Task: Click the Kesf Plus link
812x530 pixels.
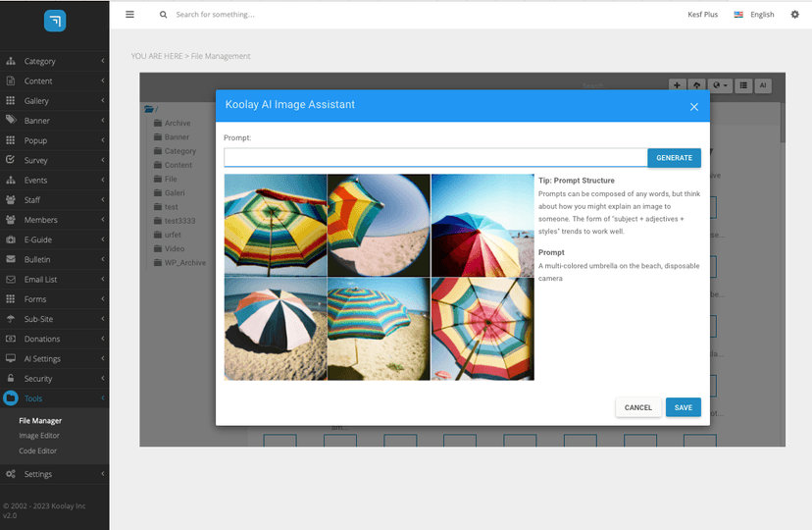Action: (x=703, y=15)
